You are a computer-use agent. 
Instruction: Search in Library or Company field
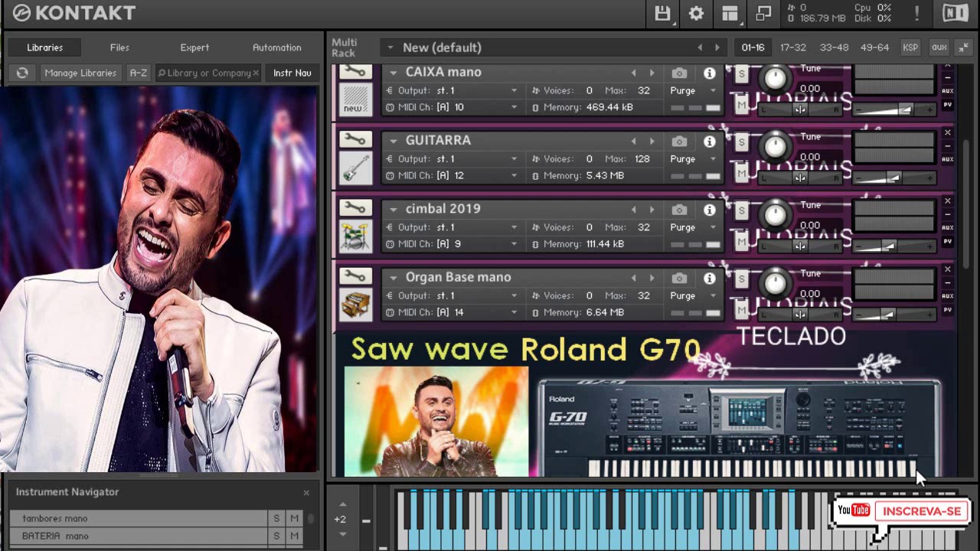pos(208,73)
